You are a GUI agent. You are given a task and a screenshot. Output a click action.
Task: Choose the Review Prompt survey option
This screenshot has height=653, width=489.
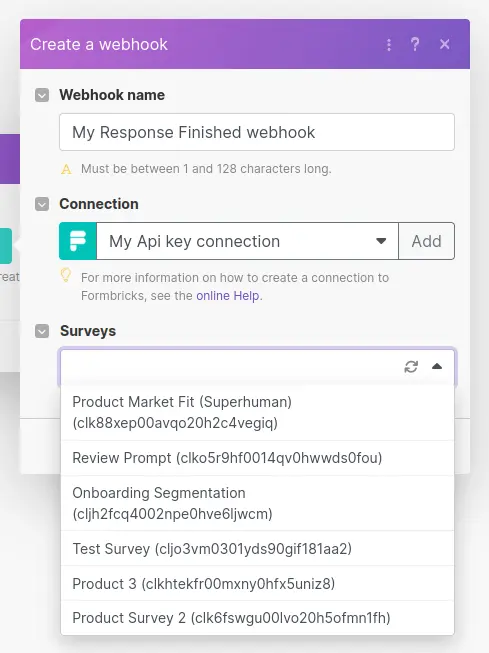click(x=257, y=458)
